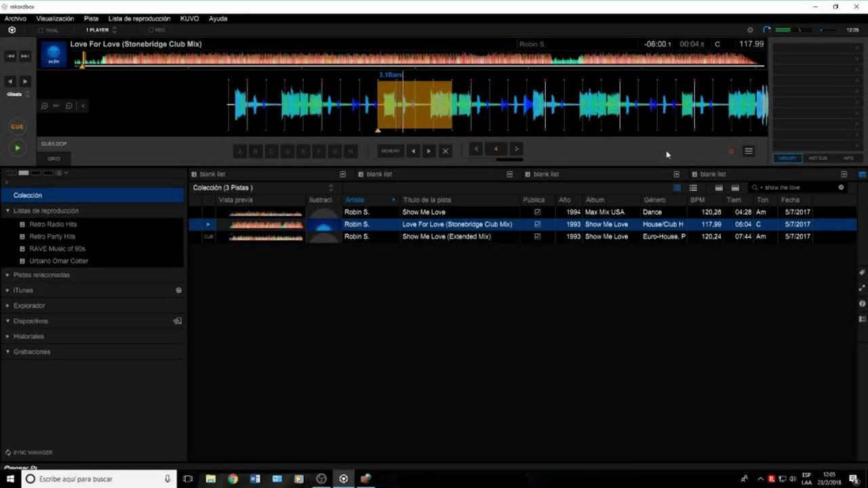Toggle the TRIAL checkbox
The image size is (868, 488).
[x=41, y=30]
